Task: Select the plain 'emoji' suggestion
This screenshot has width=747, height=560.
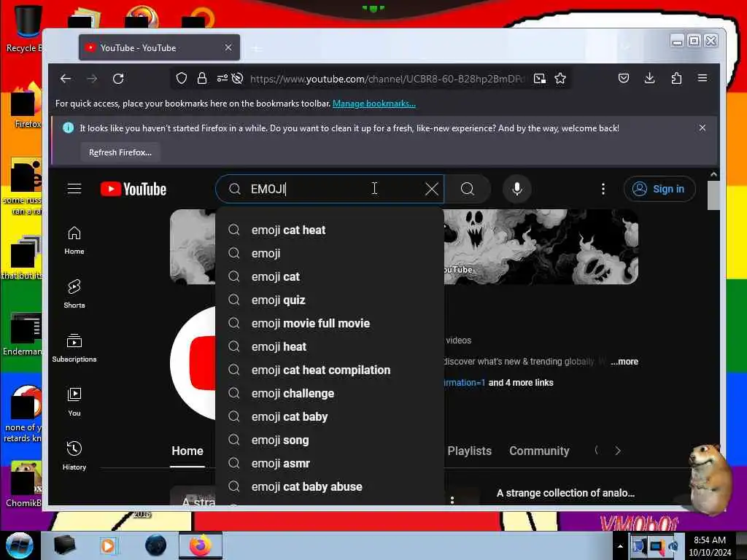Action: coord(330,253)
